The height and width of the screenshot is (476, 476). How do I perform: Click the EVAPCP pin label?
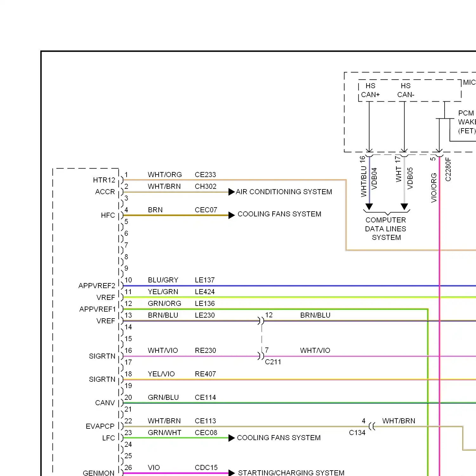100,426
